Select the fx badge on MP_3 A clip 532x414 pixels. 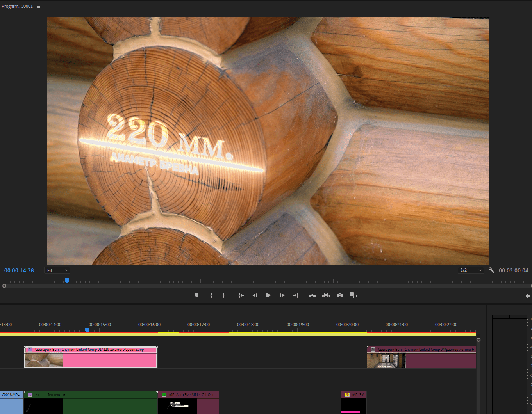347,394
